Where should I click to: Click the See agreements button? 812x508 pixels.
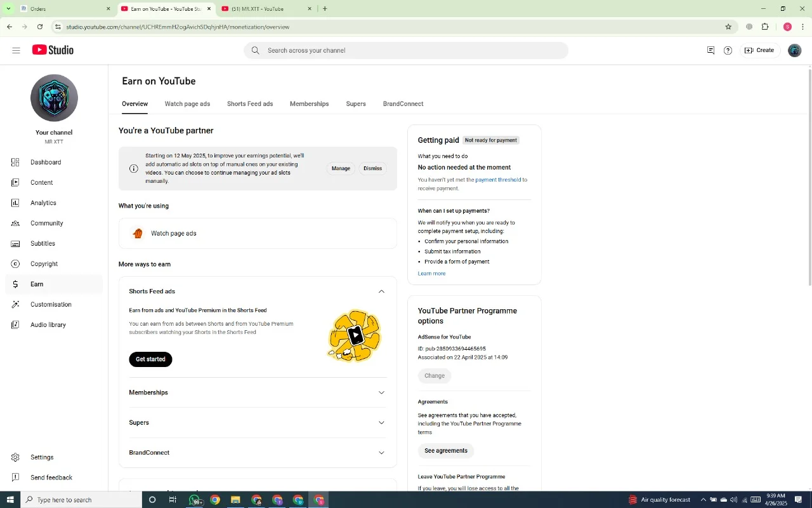[446, 451]
